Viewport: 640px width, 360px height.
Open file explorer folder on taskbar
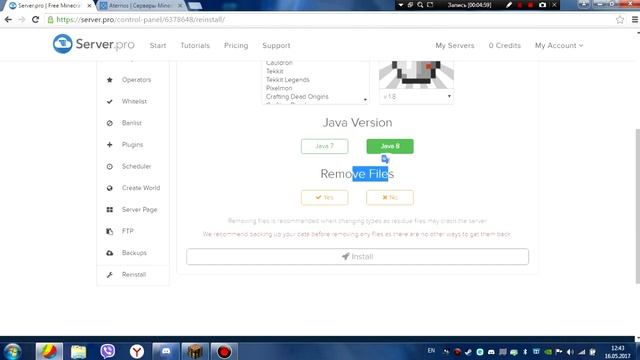(x=78, y=351)
